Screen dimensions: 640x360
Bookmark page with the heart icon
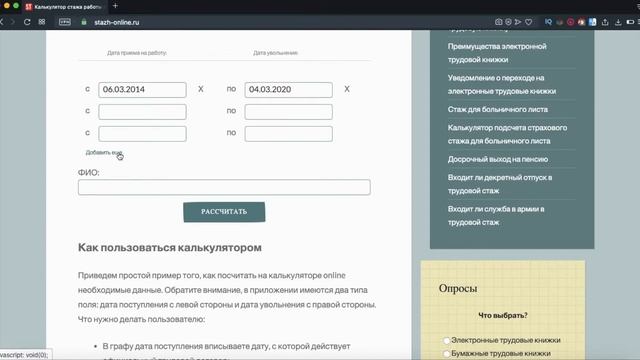(x=529, y=22)
